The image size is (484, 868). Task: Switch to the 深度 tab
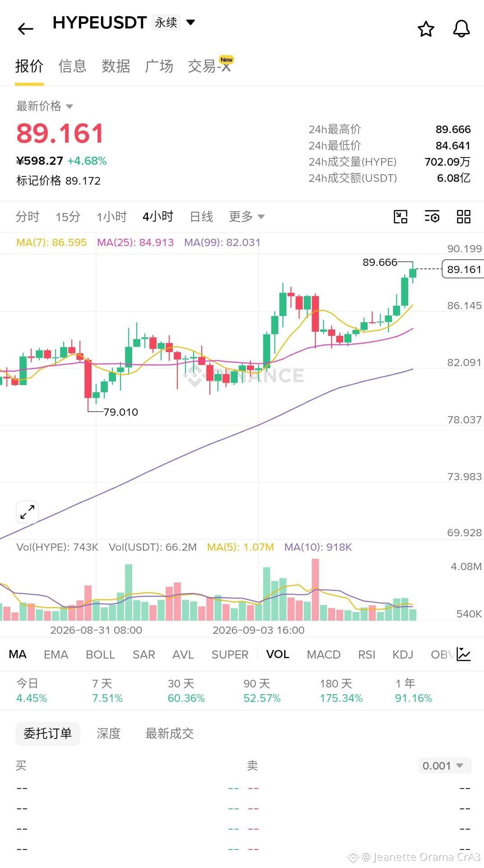click(109, 733)
